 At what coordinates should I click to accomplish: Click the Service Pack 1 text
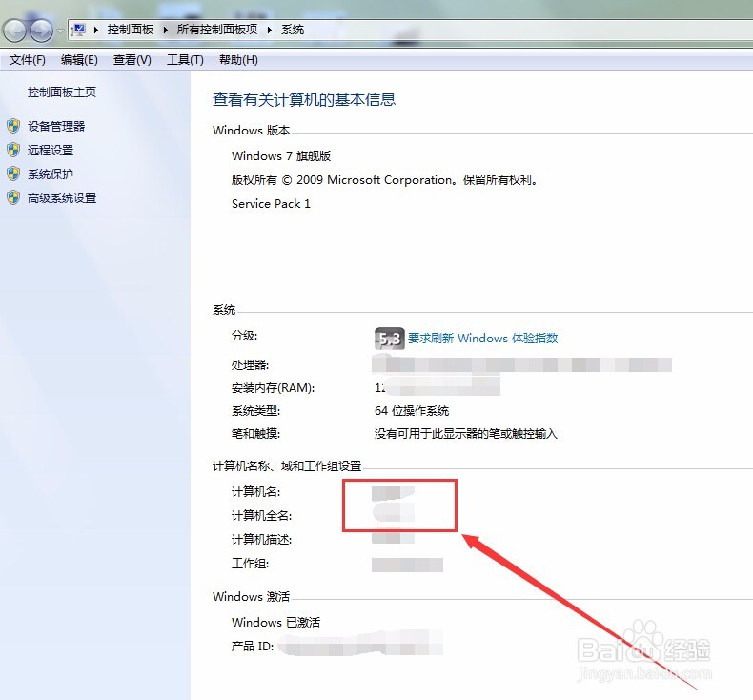(x=271, y=204)
